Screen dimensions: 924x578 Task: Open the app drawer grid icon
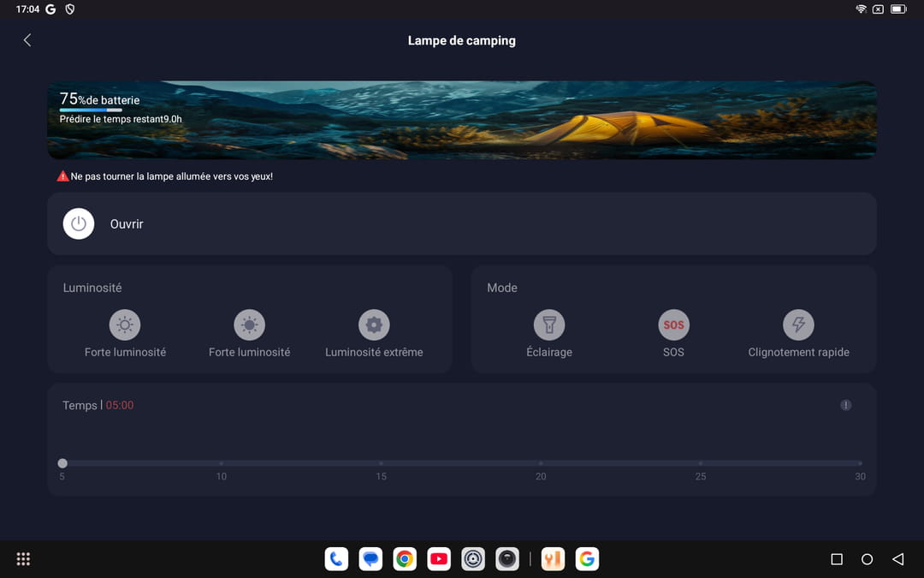coord(23,559)
